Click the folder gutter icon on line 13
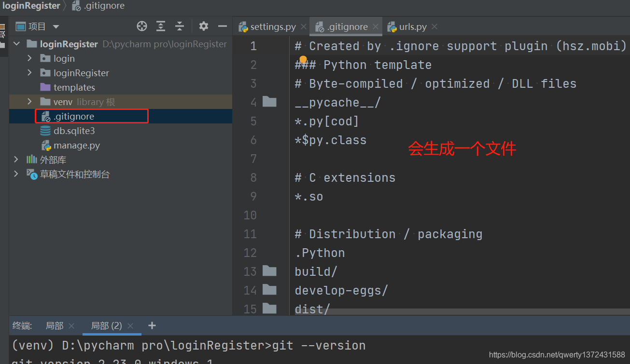This screenshot has width=630, height=364. (269, 271)
